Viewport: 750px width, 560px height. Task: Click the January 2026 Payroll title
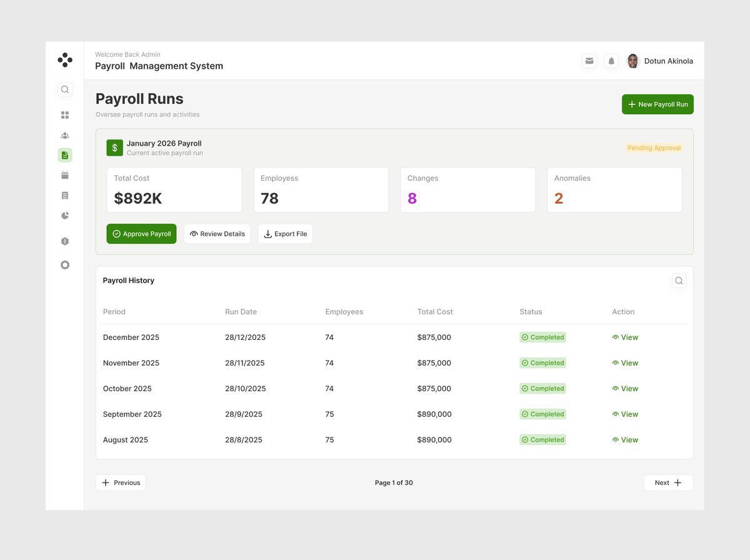164,144
